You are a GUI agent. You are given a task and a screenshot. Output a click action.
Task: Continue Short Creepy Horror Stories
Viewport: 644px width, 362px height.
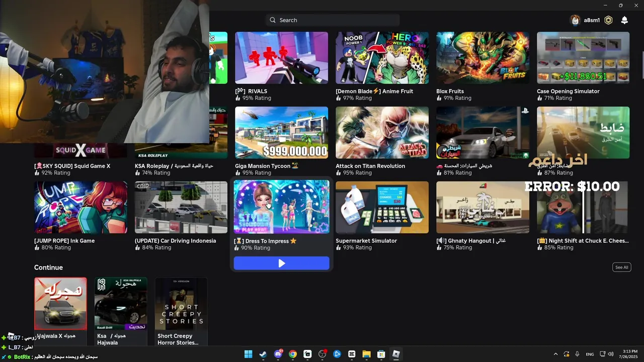tap(181, 304)
